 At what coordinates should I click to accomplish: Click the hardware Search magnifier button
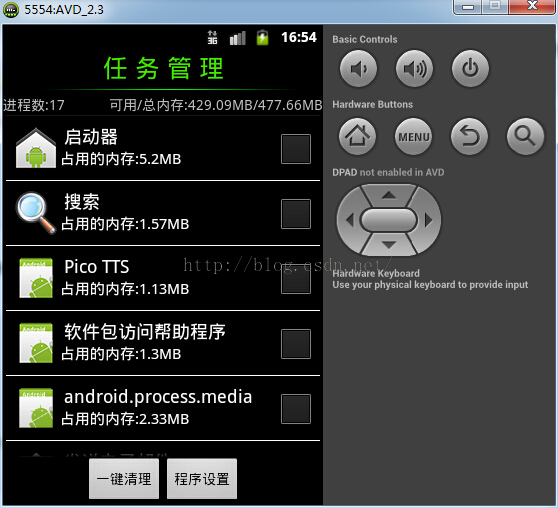(525, 136)
